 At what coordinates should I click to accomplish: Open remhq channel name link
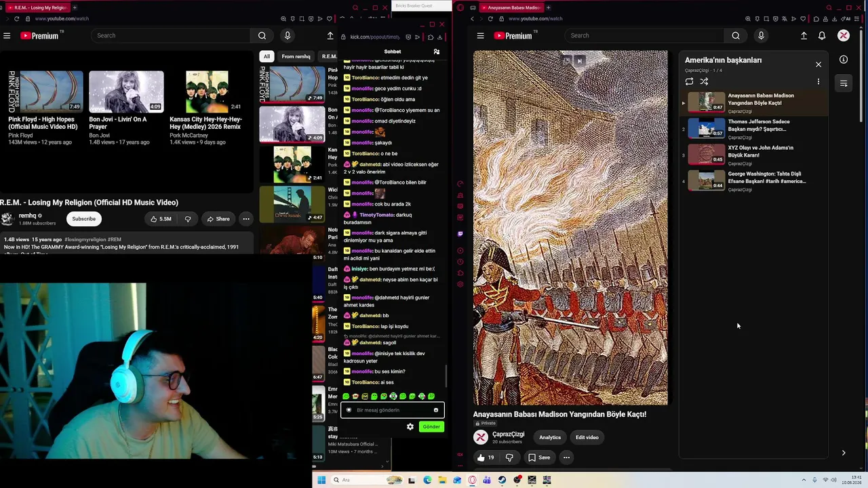click(28, 216)
